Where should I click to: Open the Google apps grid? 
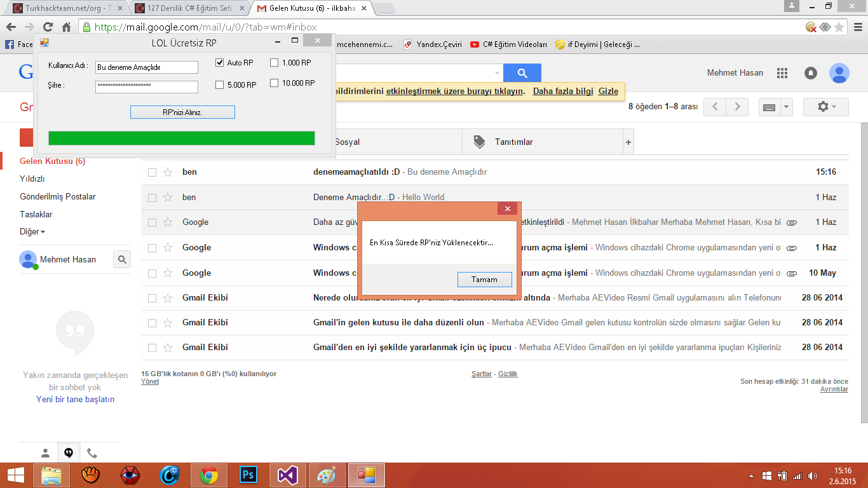[x=782, y=73]
